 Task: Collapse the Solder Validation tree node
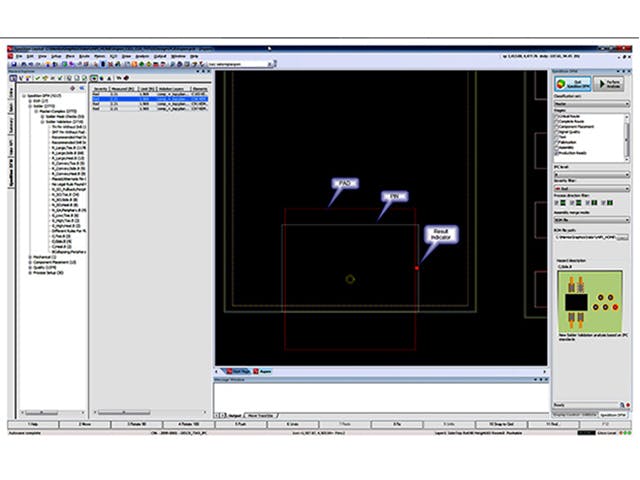[42, 122]
